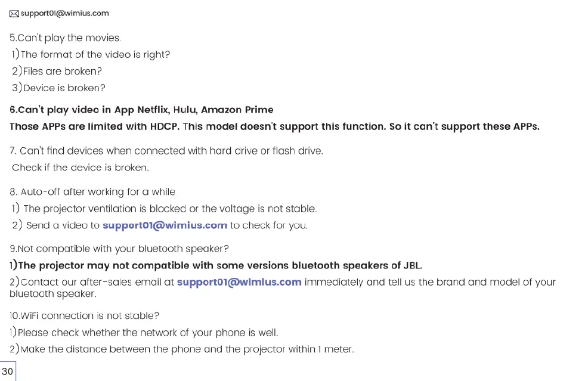Viewport: 588px width, 381px height.
Task: Click the "5.Can't play the movies" heading
Action: coord(65,38)
